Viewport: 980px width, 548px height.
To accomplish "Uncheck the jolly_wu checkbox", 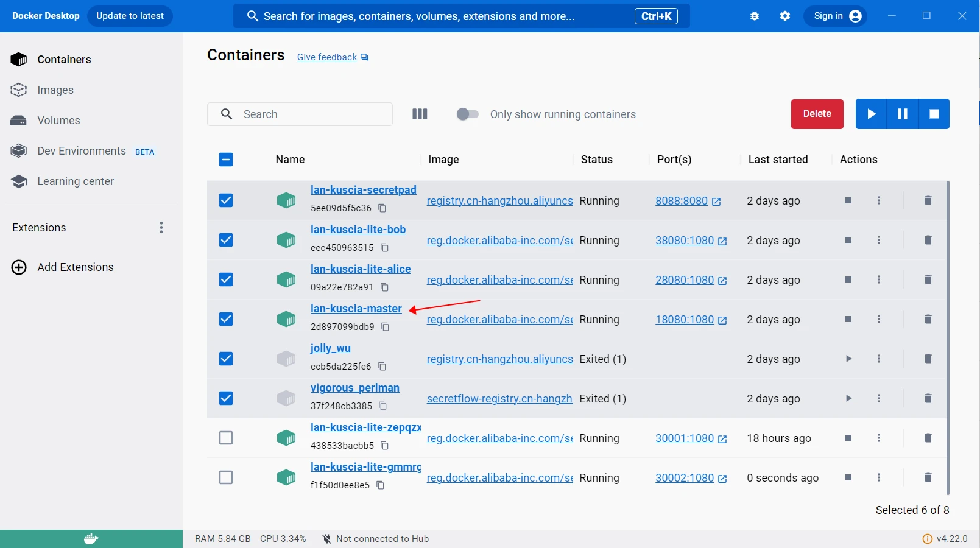I will pos(226,359).
